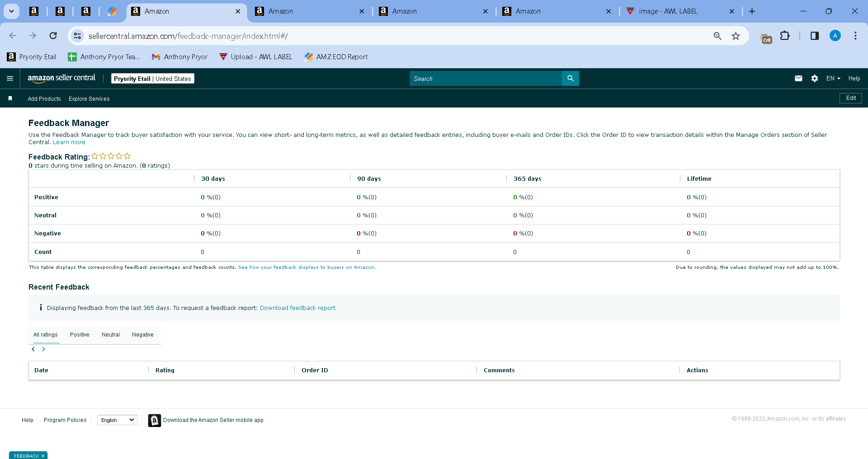
Task: Open the EN language dropdown
Action: [x=833, y=79]
